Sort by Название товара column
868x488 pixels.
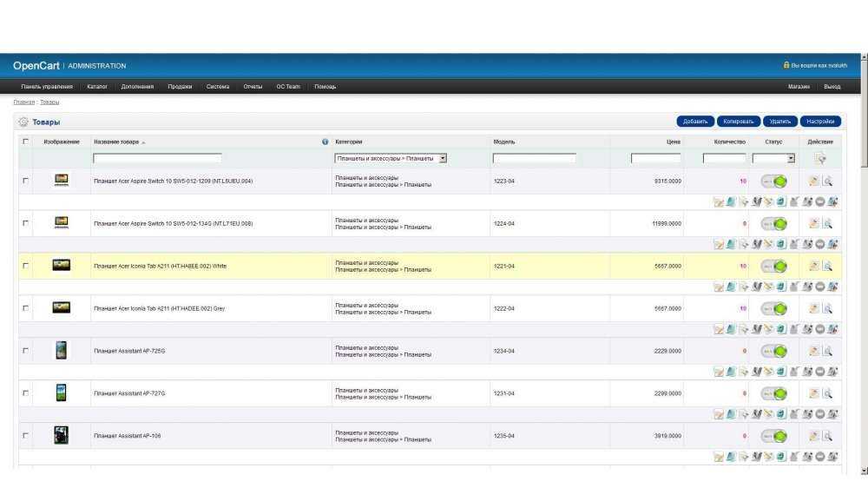(x=116, y=142)
